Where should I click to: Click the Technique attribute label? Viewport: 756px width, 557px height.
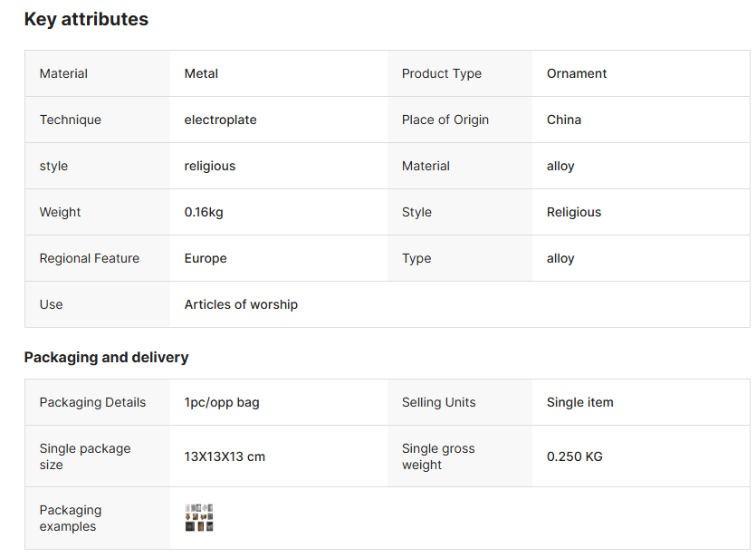(71, 120)
